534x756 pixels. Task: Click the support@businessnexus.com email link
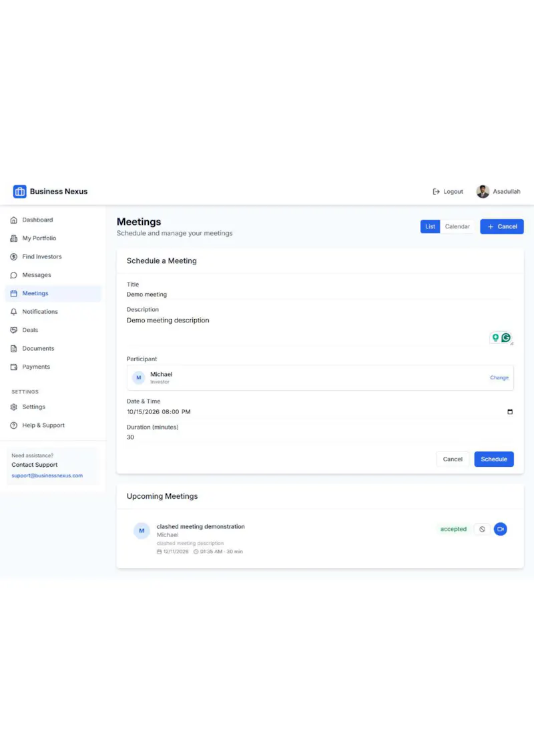pos(47,476)
